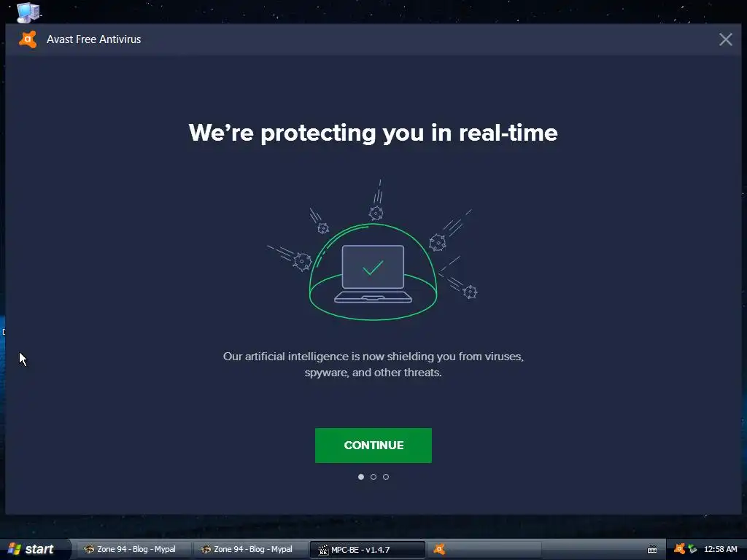The height and width of the screenshot is (560, 747).
Task: Switch to the Avast taskbar button
Action: [484, 549]
